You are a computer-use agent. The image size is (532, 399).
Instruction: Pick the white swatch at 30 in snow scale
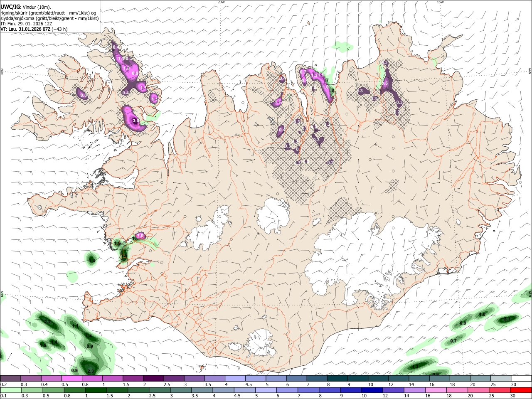(522, 379)
